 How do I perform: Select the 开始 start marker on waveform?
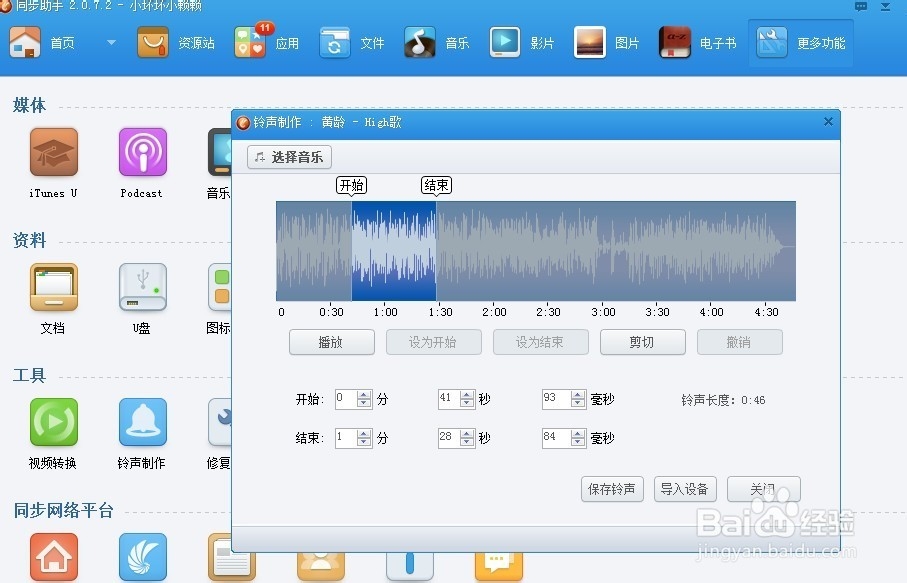click(352, 186)
